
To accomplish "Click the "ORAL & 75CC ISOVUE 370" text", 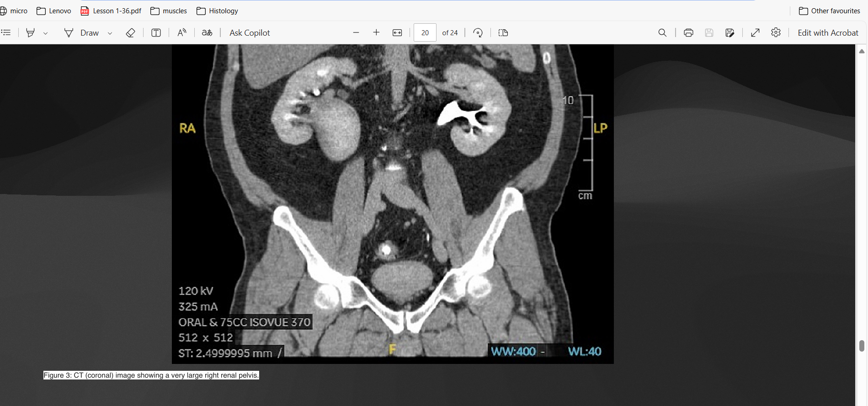I will coord(245,322).
